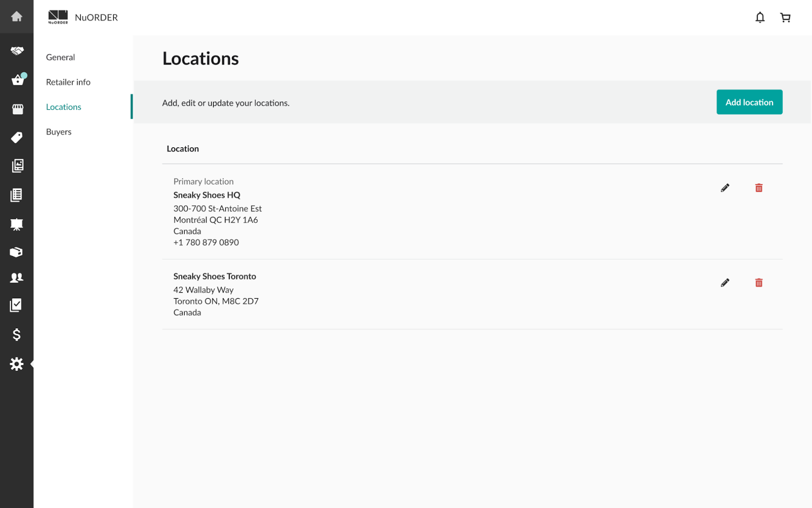Open the shopping basket sidebar icon
This screenshot has width=812, height=508.
pos(18,80)
